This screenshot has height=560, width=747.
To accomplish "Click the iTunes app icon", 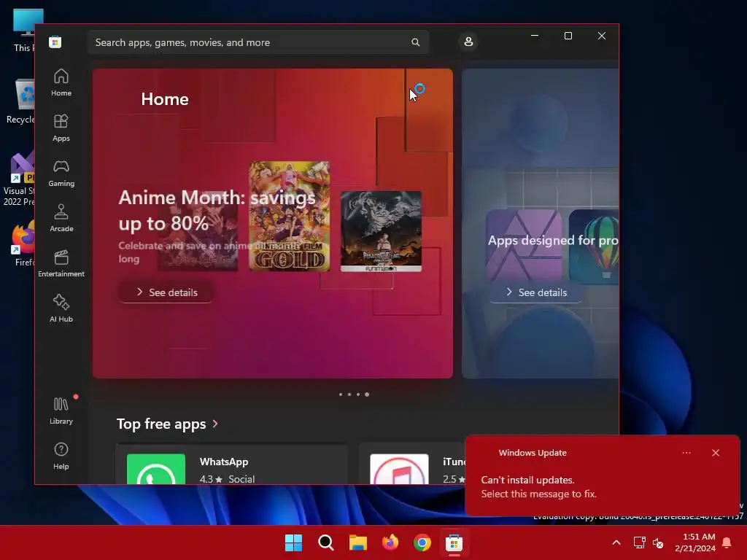I will (399, 469).
